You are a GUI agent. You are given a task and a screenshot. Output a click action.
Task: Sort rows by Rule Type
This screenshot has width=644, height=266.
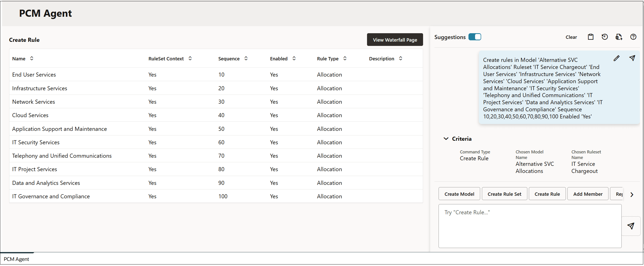(345, 58)
